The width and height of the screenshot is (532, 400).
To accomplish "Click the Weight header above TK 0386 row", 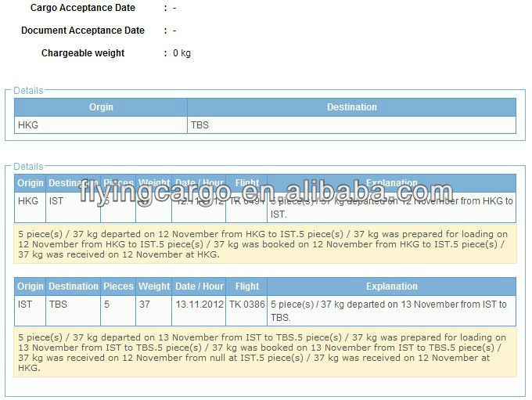I will 153,286.
